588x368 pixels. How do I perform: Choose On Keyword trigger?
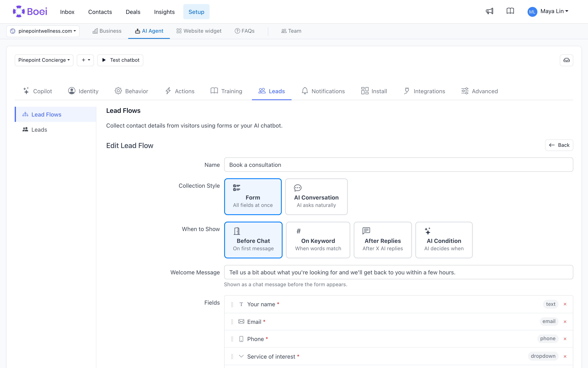click(318, 240)
